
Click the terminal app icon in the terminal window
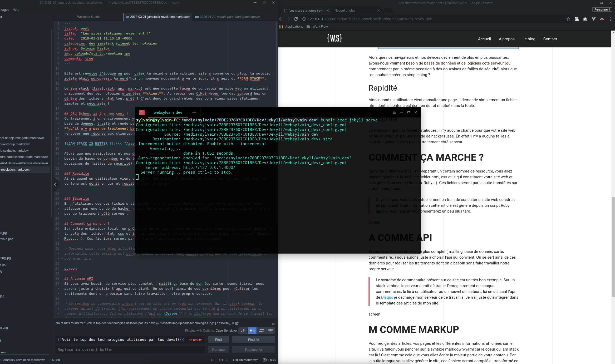coord(142,112)
